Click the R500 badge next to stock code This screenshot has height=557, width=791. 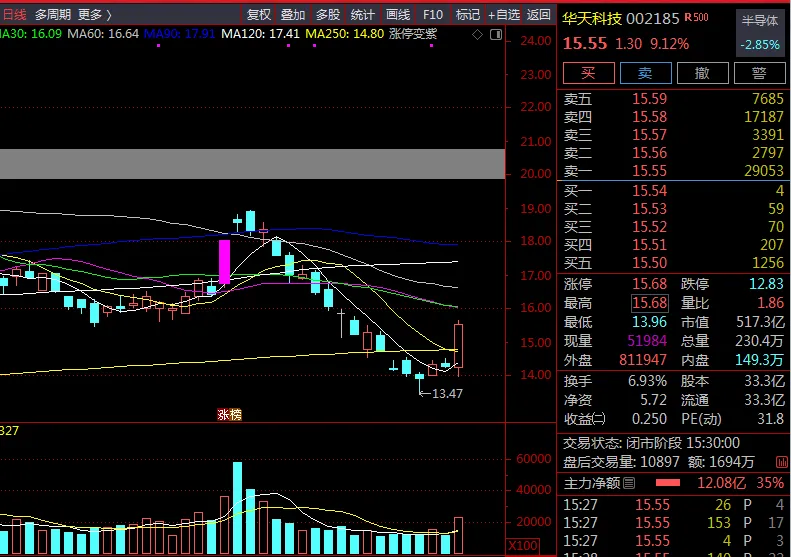point(697,18)
